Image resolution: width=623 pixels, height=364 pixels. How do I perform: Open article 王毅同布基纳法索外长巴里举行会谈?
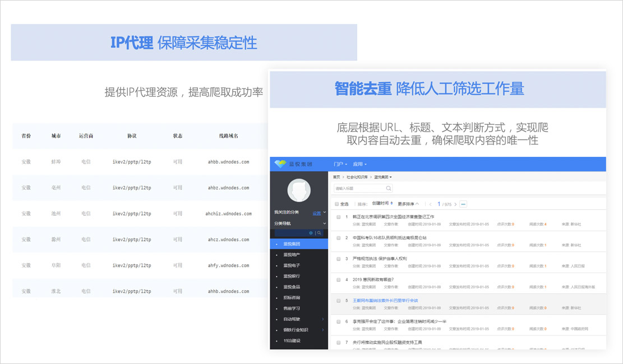385,300
